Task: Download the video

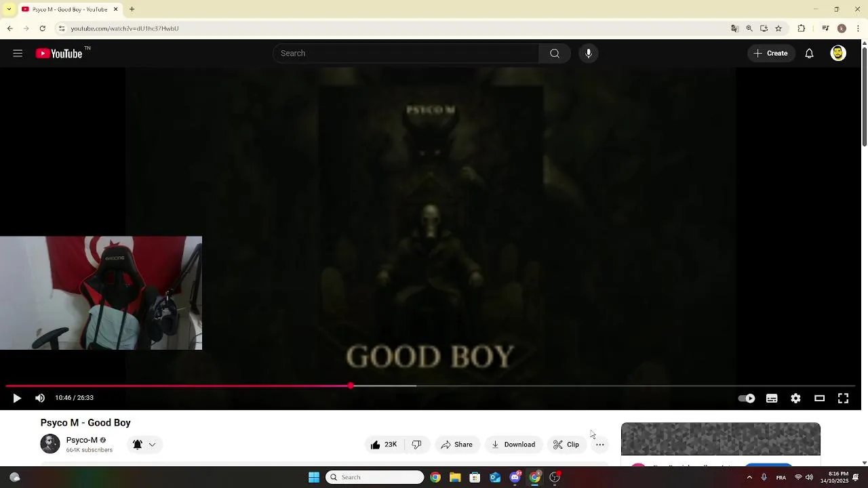Action: (x=513, y=445)
